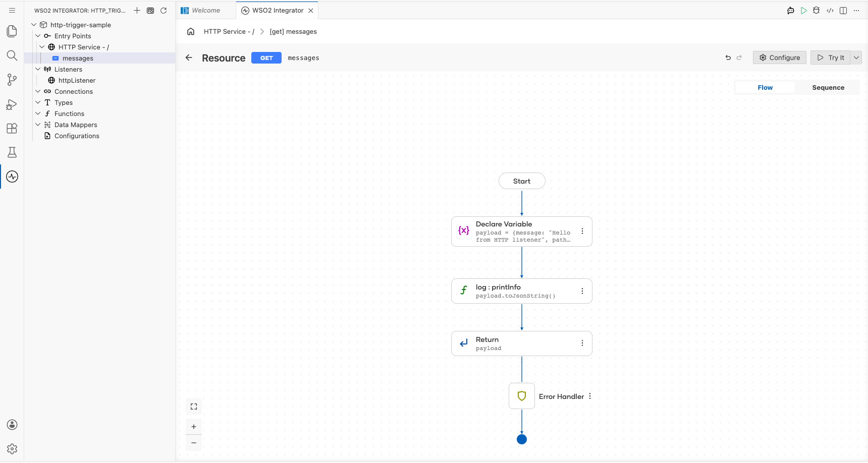Click the Configure button
Viewport: 868px width, 463px height.
click(x=780, y=57)
